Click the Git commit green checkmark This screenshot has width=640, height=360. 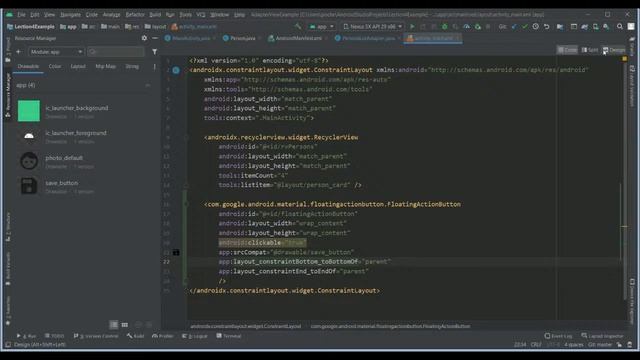(x=525, y=27)
